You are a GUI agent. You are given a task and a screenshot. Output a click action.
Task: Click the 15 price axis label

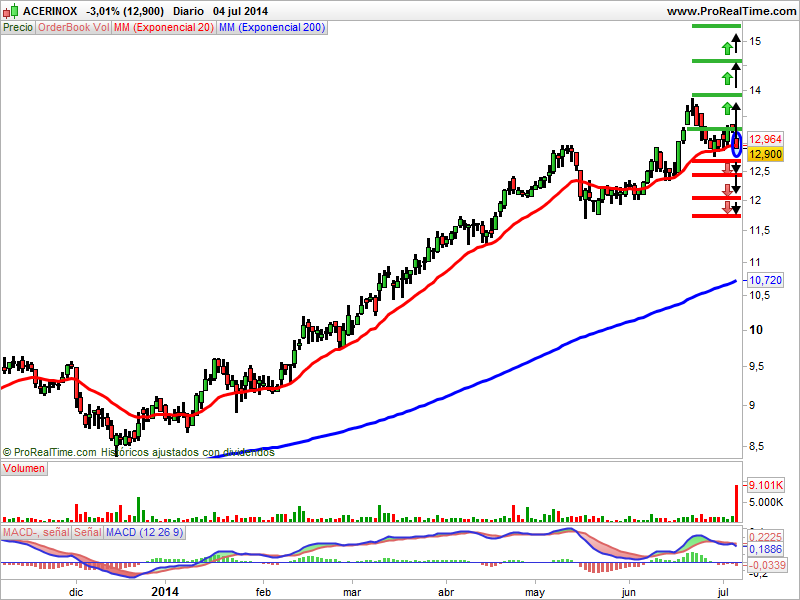coord(756,41)
